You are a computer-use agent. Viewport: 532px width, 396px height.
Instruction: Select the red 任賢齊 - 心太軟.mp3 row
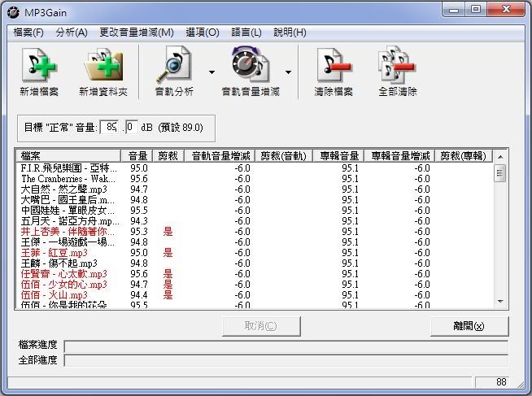255,274
